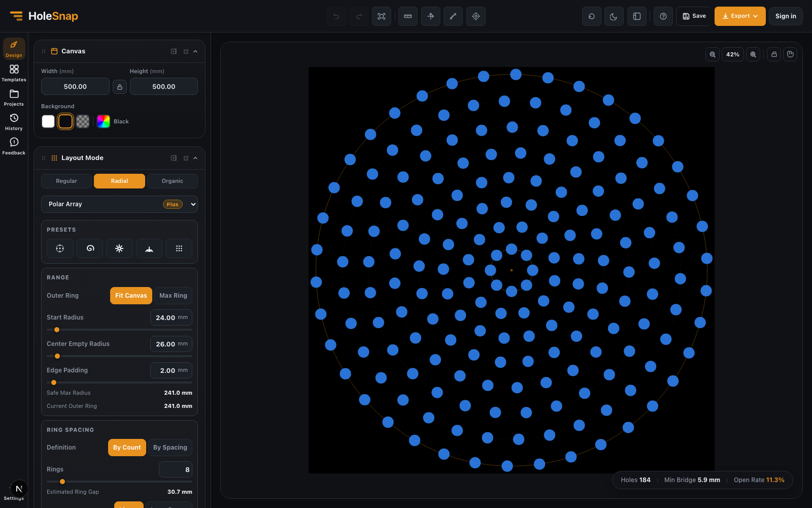812x508 pixels.
Task: Click the Rings count input field
Action: point(176,469)
